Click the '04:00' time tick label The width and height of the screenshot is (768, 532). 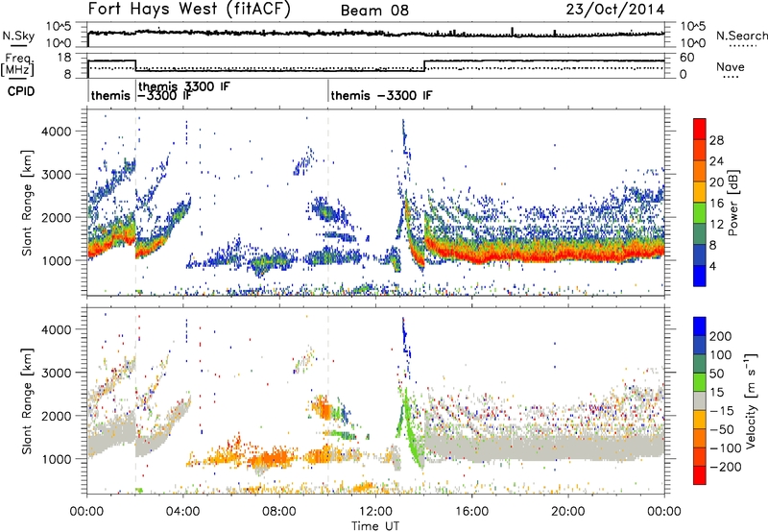(183, 512)
